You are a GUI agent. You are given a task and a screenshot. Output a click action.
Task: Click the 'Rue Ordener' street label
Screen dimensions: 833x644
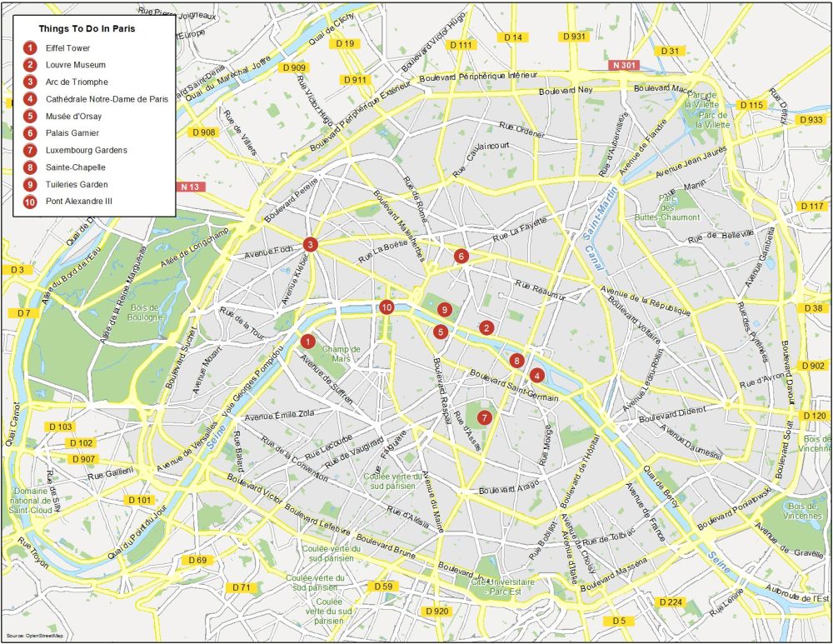[x=522, y=130]
